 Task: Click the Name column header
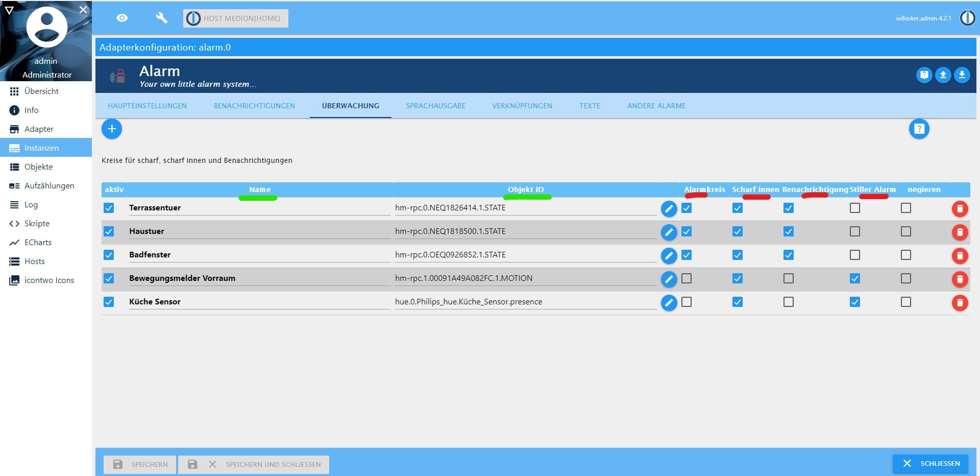[x=260, y=189]
